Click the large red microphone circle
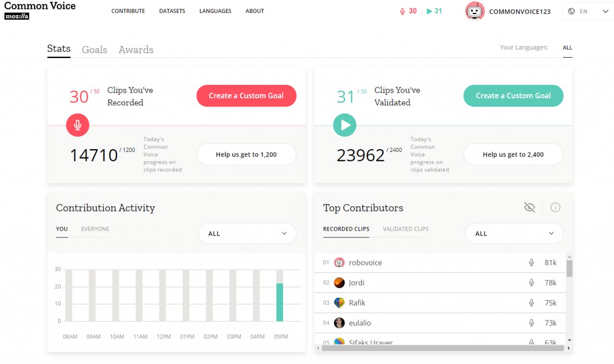Image resolution: width=614 pixels, height=364 pixels. (78, 125)
